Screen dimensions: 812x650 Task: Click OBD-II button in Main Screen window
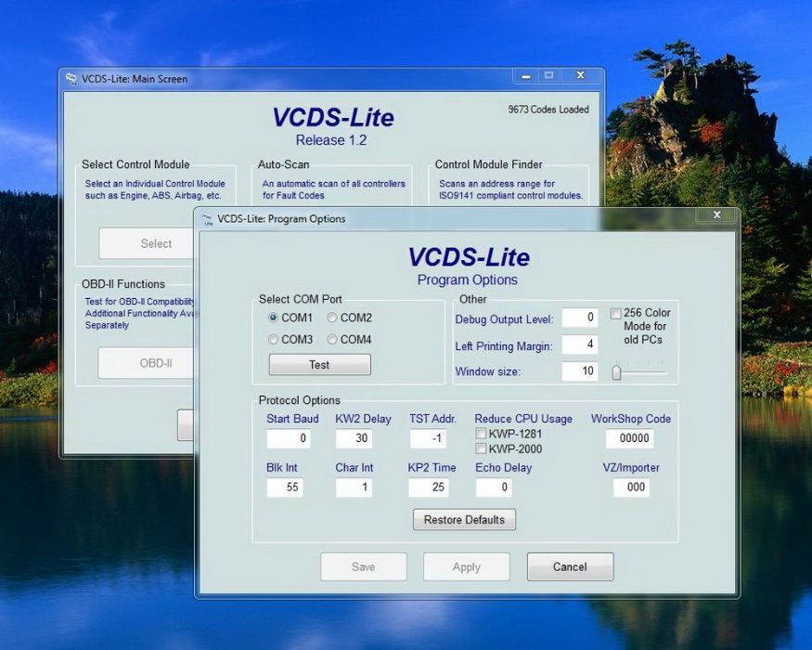point(147,363)
